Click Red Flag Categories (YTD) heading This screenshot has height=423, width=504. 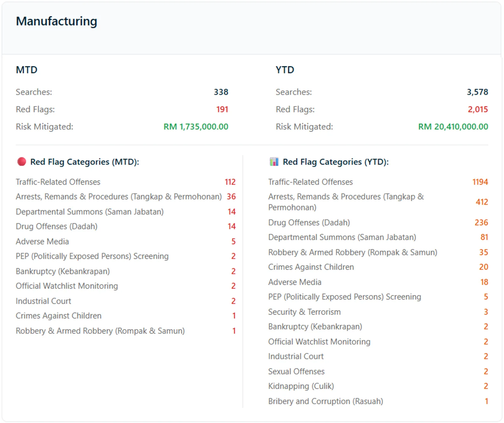(x=336, y=162)
